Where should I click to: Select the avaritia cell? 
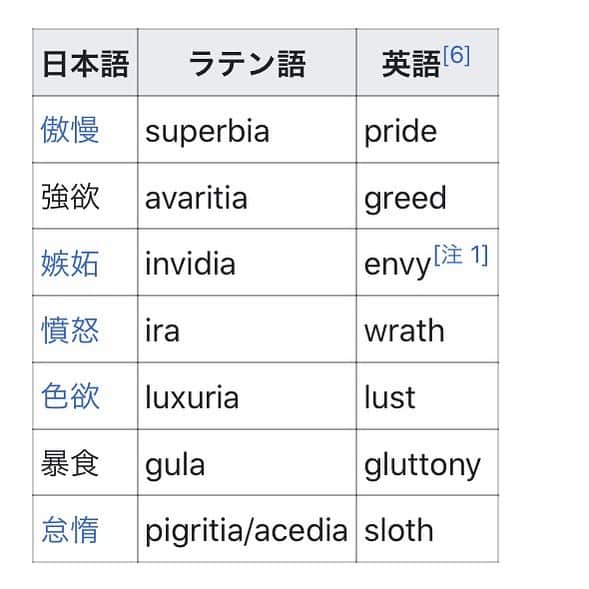click(247, 196)
